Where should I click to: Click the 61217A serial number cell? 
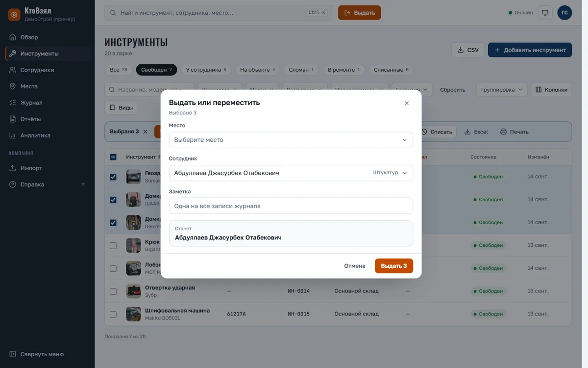tap(236, 314)
